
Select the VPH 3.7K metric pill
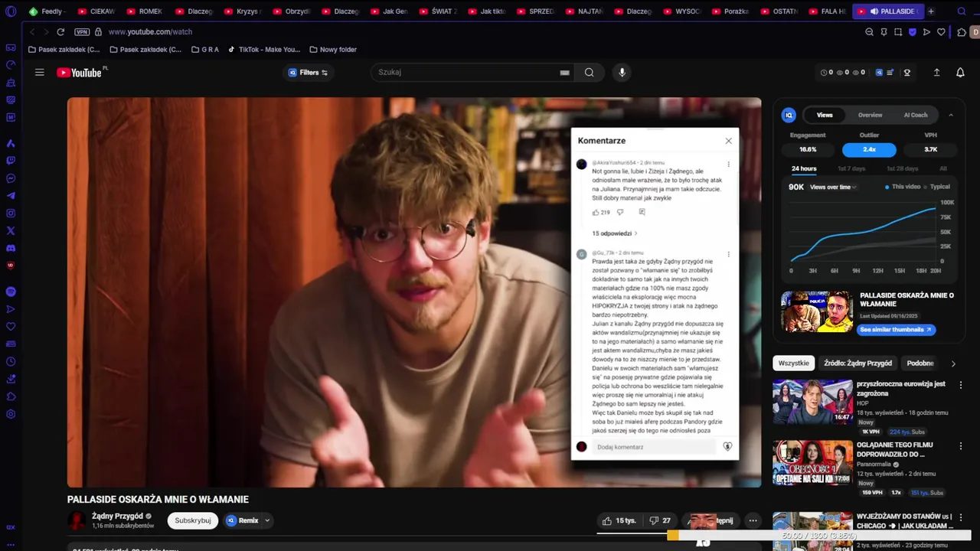coord(931,149)
